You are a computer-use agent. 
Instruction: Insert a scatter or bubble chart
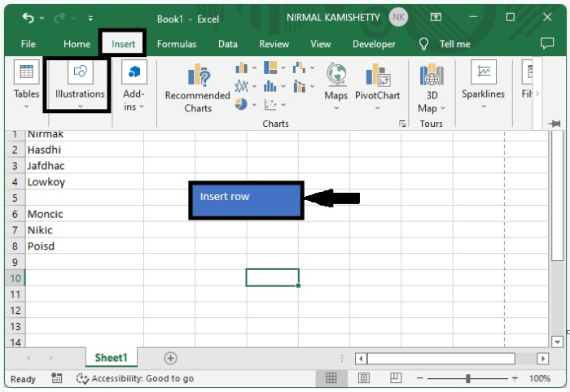click(274, 105)
